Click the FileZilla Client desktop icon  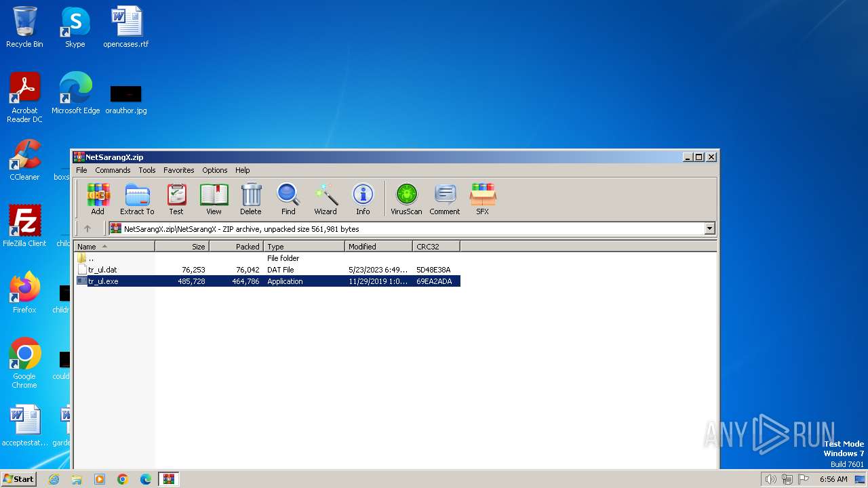(24, 226)
